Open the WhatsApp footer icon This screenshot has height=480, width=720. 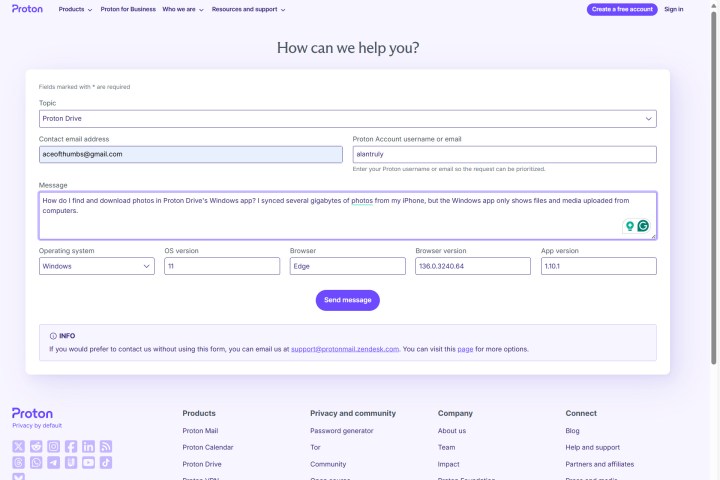36,463
